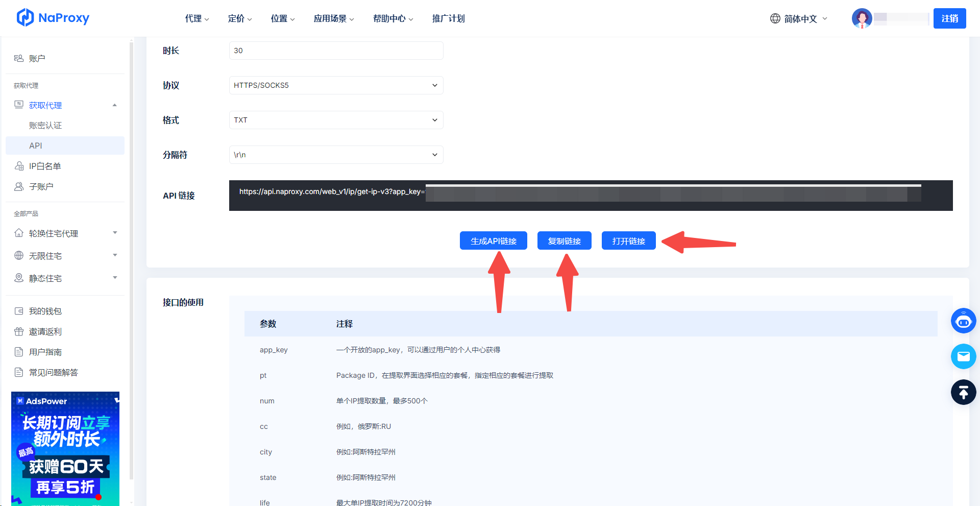The height and width of the screenshot is (506, 980).
Task: Click the 生成API链接 button
Action: coord(493,240)
